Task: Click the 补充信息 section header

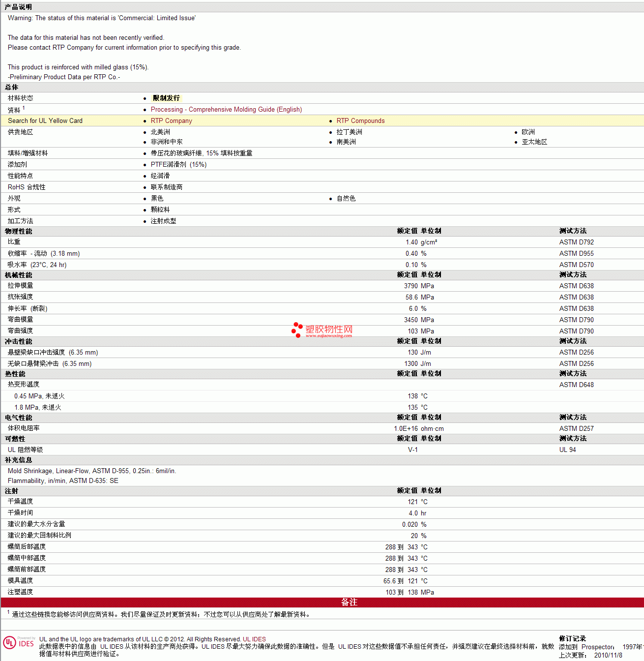Action: (18, 460)
